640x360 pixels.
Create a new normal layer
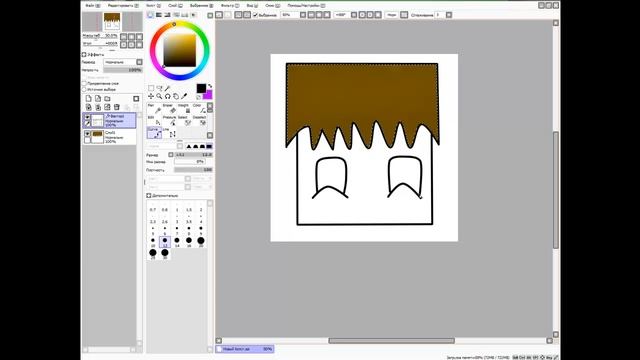(89, 99)
